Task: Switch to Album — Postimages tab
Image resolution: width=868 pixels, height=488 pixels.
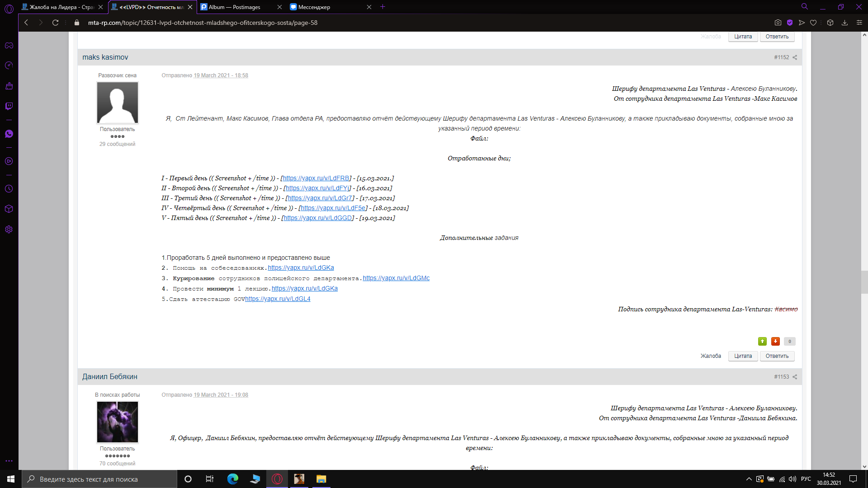Action: 235,7
